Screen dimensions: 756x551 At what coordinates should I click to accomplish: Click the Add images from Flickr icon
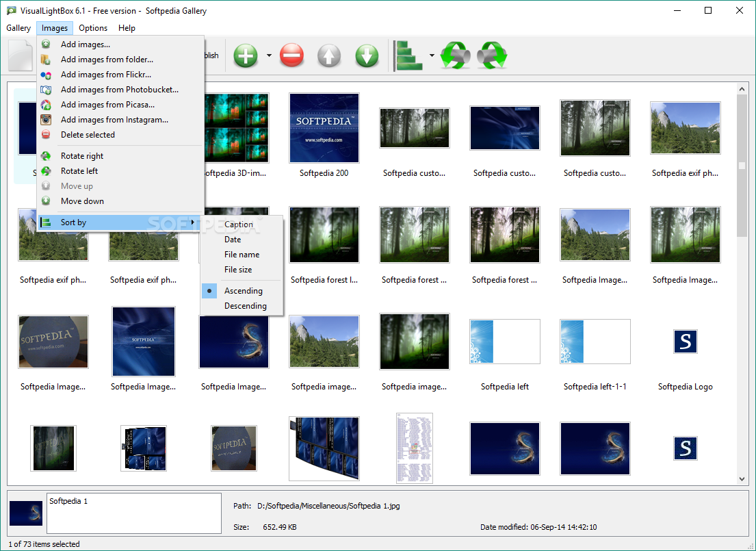click(x=46, y=75)
